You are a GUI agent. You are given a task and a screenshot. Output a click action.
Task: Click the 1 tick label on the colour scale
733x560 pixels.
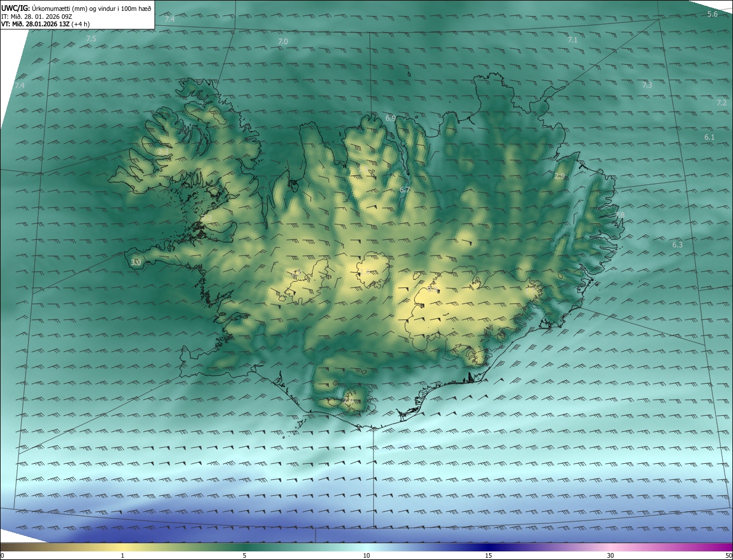click(123, 555)
